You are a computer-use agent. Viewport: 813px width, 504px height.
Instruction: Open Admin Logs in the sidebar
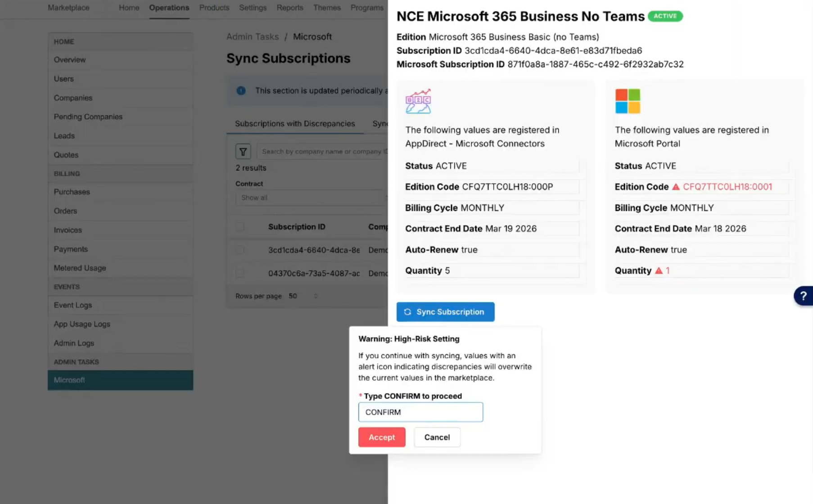(x=120, y=343)
